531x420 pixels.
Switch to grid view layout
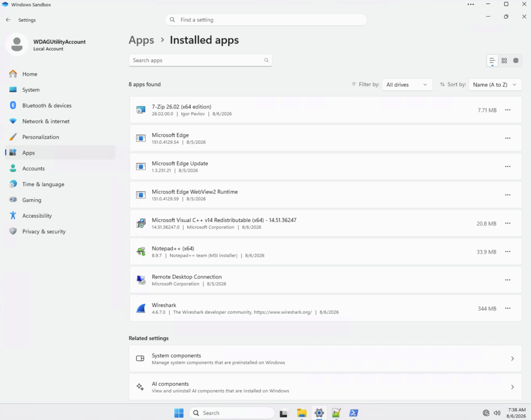click(504, 61)
